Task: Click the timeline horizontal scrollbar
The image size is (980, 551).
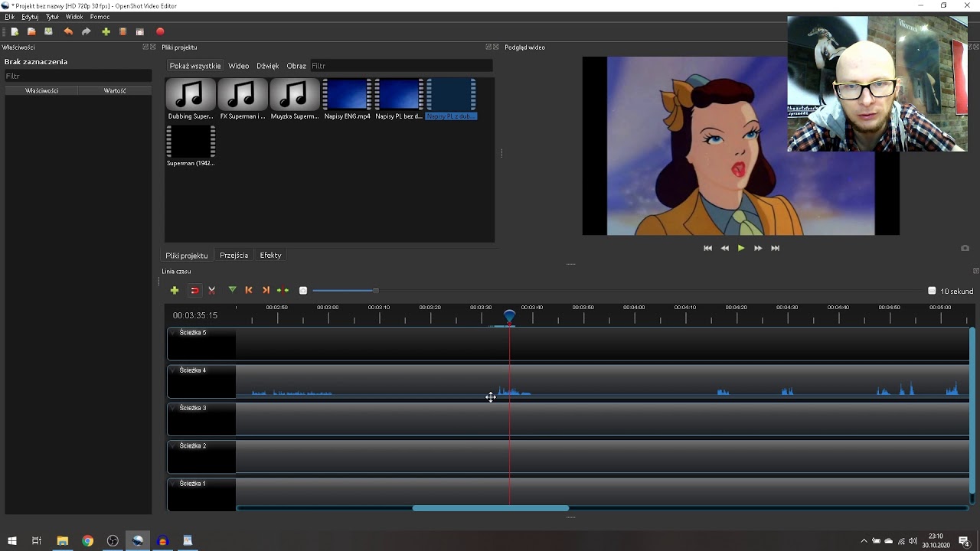Action: coord(491,508)
